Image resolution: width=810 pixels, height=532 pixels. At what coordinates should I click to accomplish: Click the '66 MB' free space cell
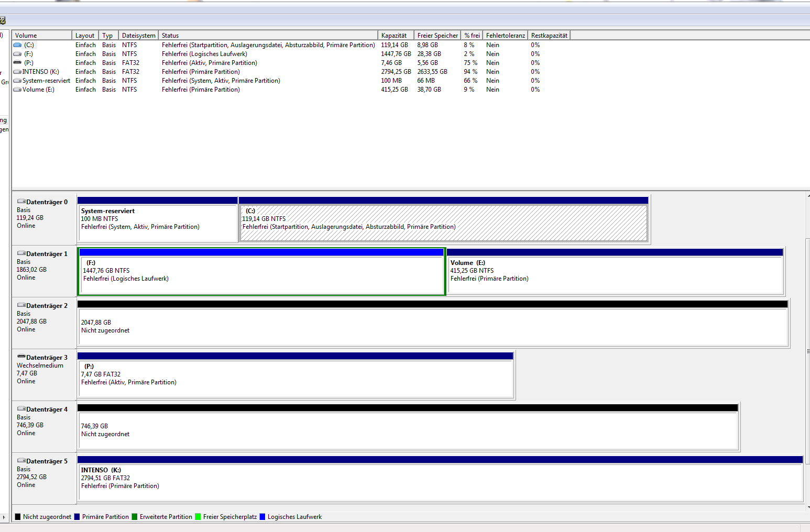(x=426, y=81)
